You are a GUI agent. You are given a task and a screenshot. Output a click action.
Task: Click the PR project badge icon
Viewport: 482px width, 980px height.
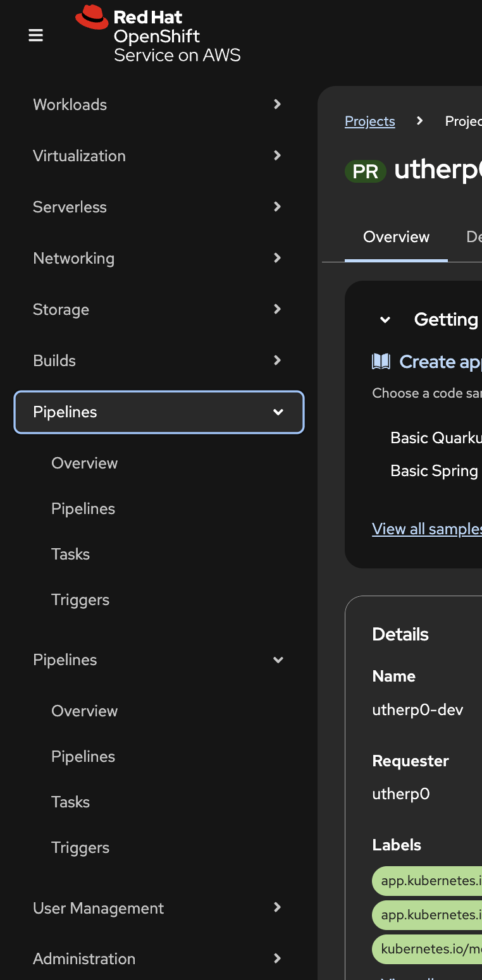(x=365, y=171)
